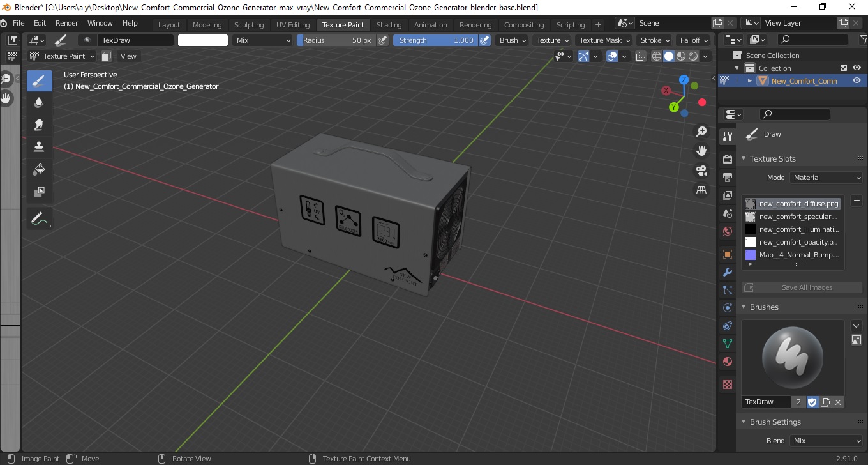Add a new workspace tab with plus
The width and height of the screenshot is (868, 465).
tap(598, 25)
